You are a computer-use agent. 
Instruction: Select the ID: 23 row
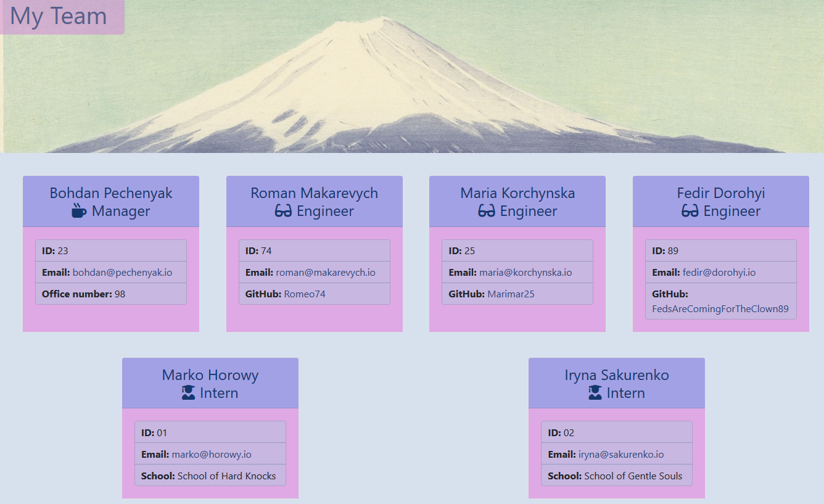point(111,250)
